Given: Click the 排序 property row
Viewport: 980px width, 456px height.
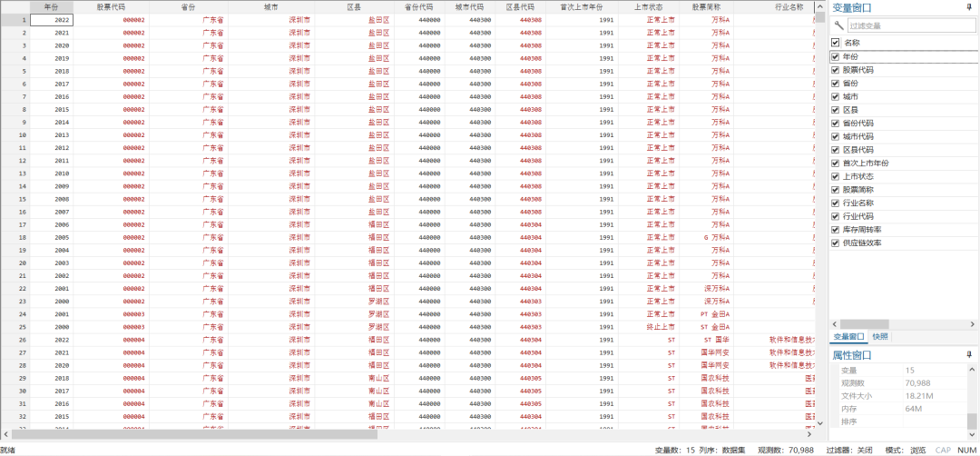Looking at the screenshot, I should (x=898, y=422).
